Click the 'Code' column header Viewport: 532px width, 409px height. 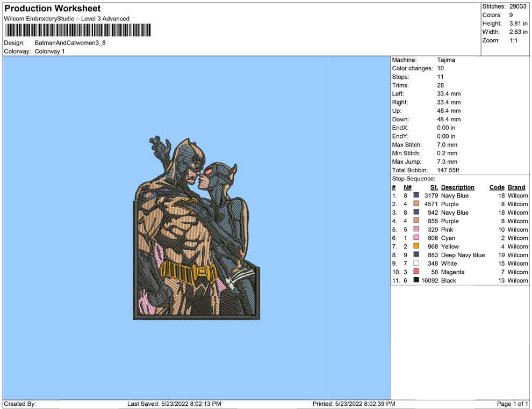point(497,187)
